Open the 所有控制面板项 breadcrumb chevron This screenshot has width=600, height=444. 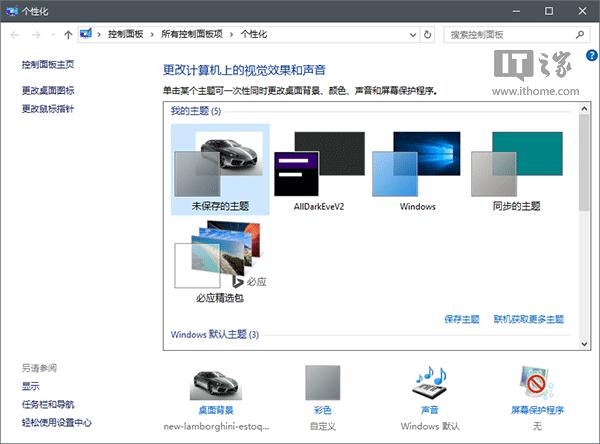(x=233, y=34)
